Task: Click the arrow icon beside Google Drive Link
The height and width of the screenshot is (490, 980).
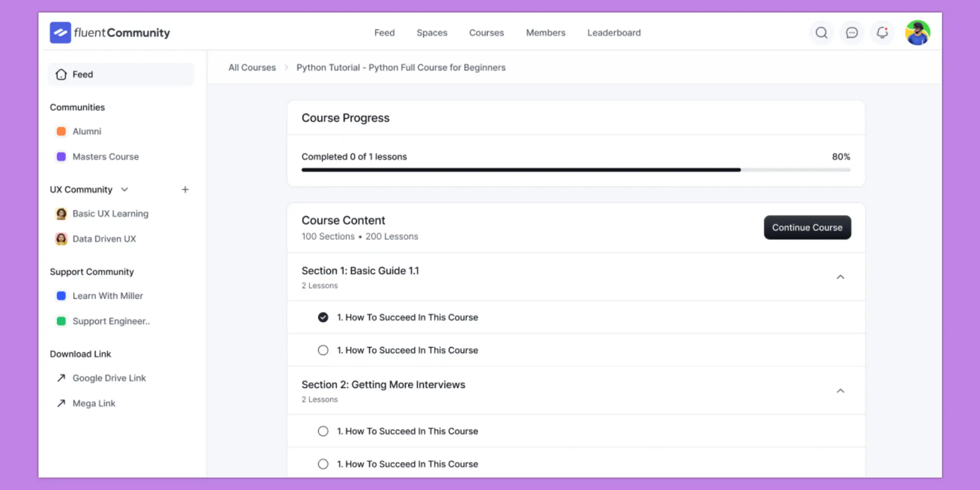Action: (61, 378)
